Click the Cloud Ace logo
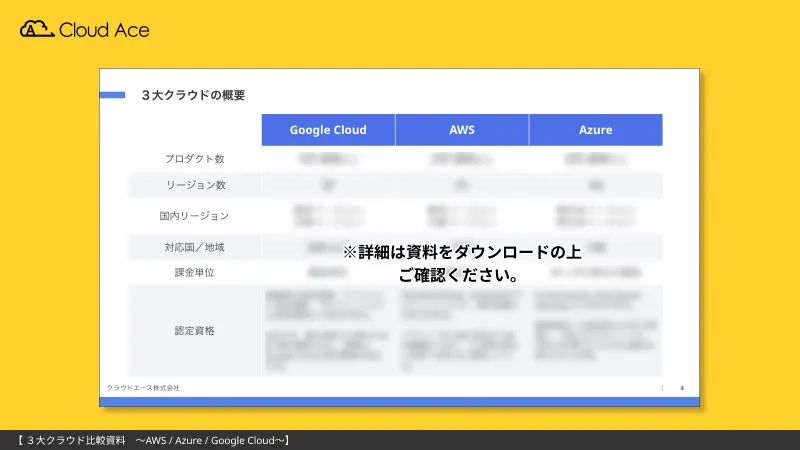The height and width of the screenshot is (450, 800). click(85, 30)
